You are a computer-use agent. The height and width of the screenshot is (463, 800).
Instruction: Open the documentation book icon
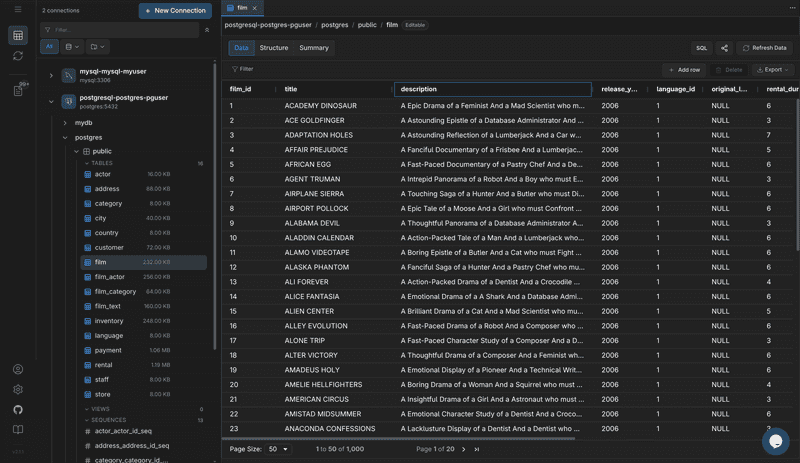(x=18, y=429)
